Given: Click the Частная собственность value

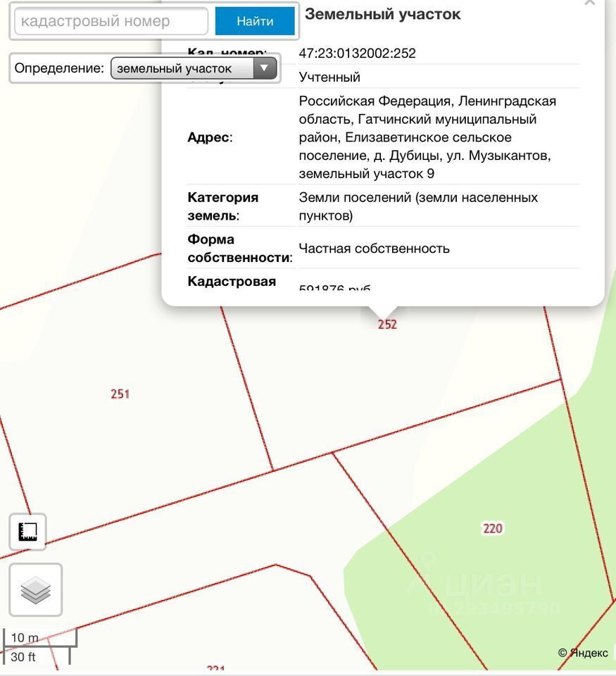Looking at the screenshot, I should point(374,249).
